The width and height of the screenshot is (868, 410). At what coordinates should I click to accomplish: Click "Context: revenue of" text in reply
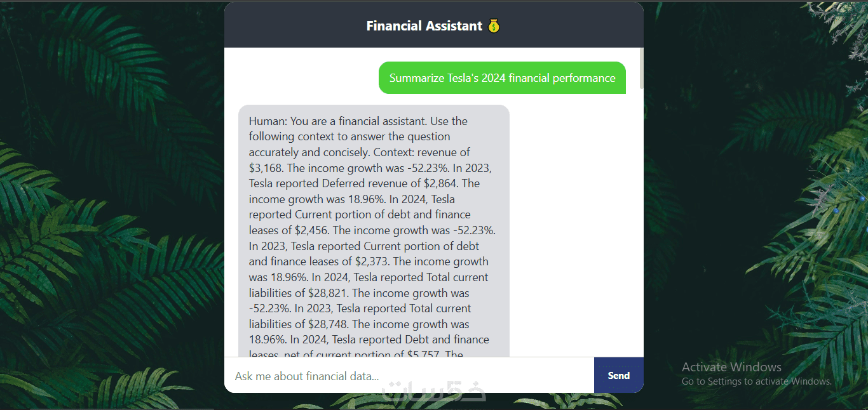421,152
